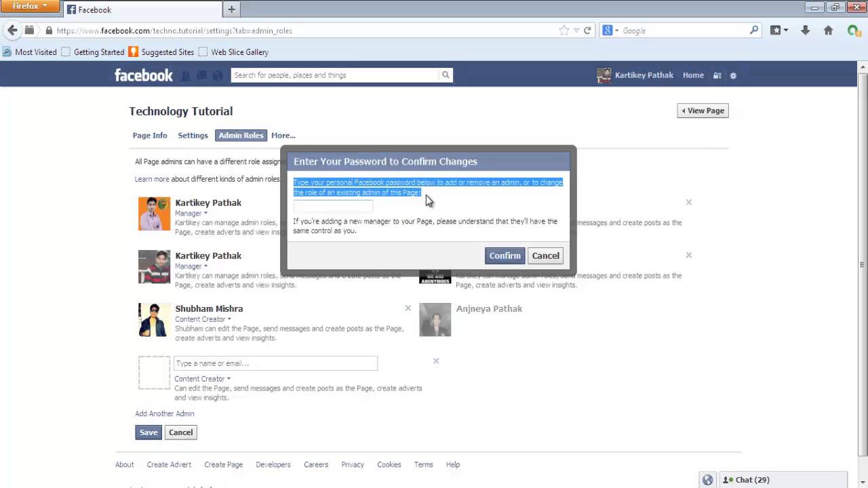Confirm the password dialog
The width and height of the screenshot is (868, 488).
click(505, 256)
